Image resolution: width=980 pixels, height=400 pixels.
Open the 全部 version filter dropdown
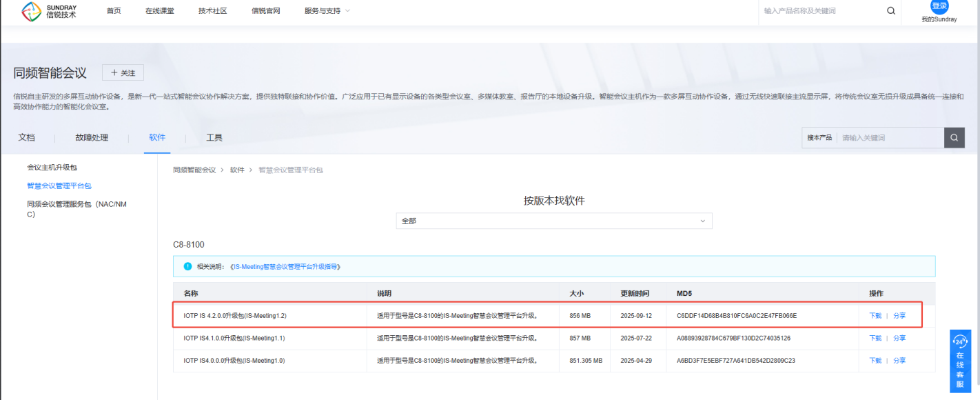click(555, 221)
